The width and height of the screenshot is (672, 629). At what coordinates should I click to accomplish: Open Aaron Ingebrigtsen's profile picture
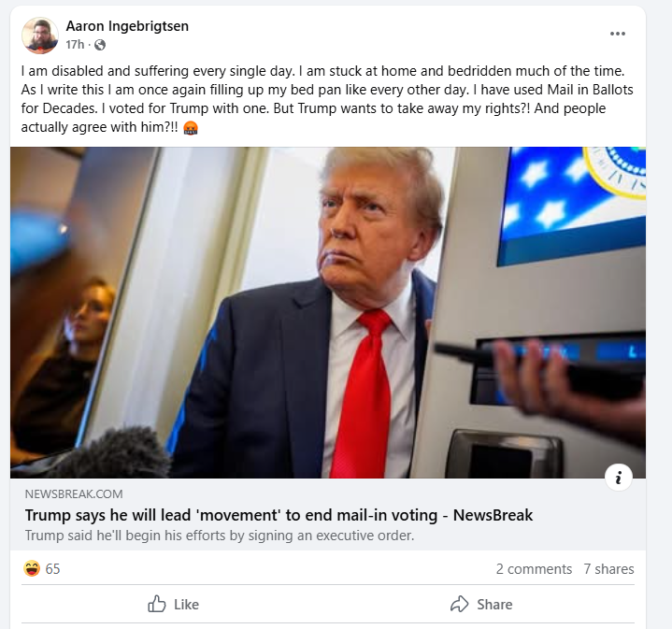pos(40,36)
